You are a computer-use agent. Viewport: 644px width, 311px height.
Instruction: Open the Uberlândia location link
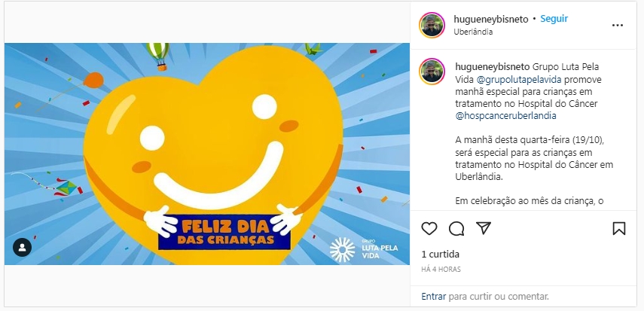click(473, 32)
